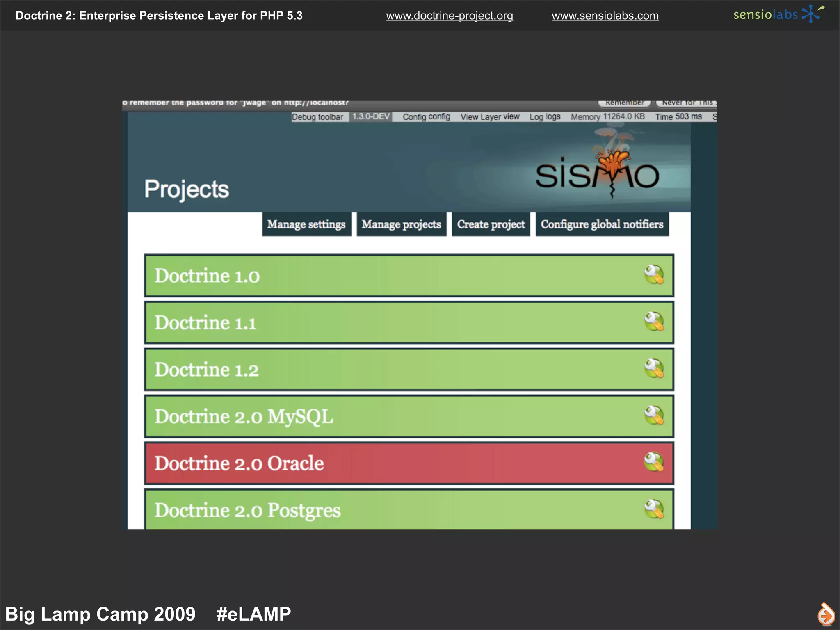Viewport: 840px width, 630px height.
Task: Open the Config item in debug toolbar
Action: click(x=426, y=117)
